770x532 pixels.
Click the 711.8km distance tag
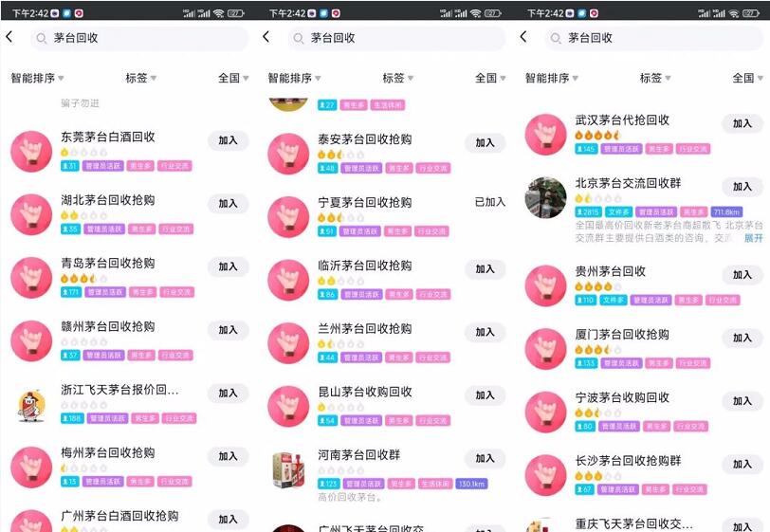click(726, 211)
